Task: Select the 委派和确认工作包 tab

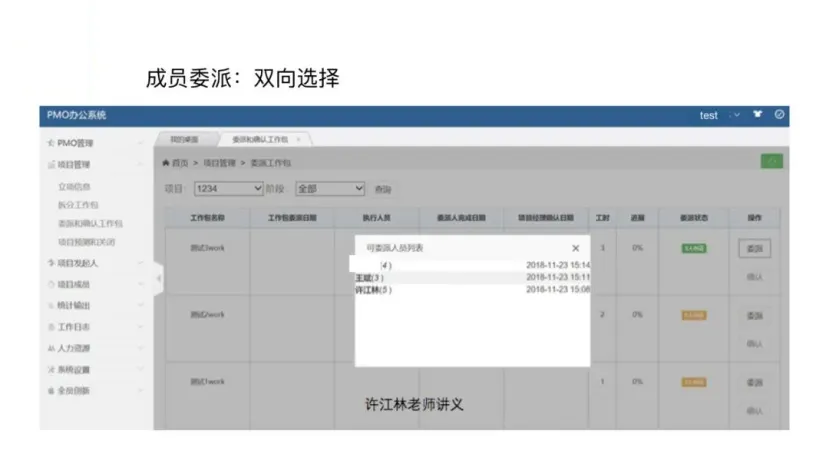Action: (260, 139)
